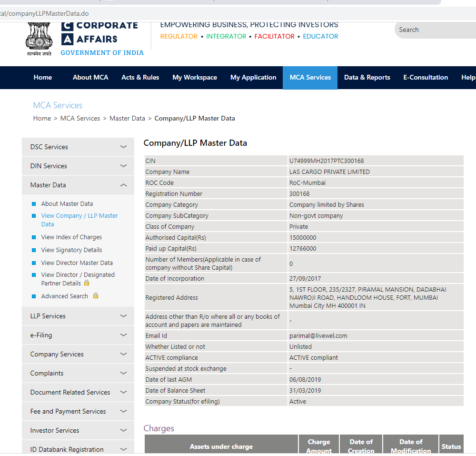Open View Director / Designated Partner Details link
The width and height of the screenshot is (476, 456).
pos(78,279)
